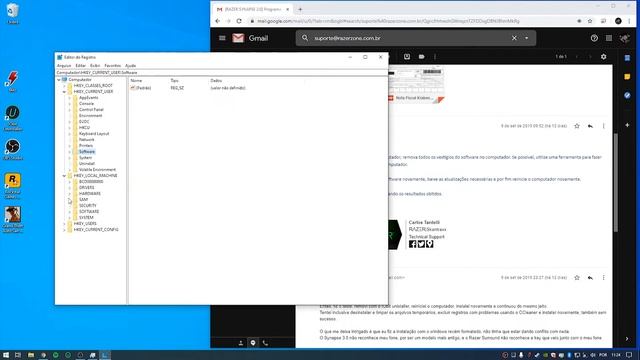
Task: Select the RAZER SYNAPSE Chrome tab
Action: 253,9
